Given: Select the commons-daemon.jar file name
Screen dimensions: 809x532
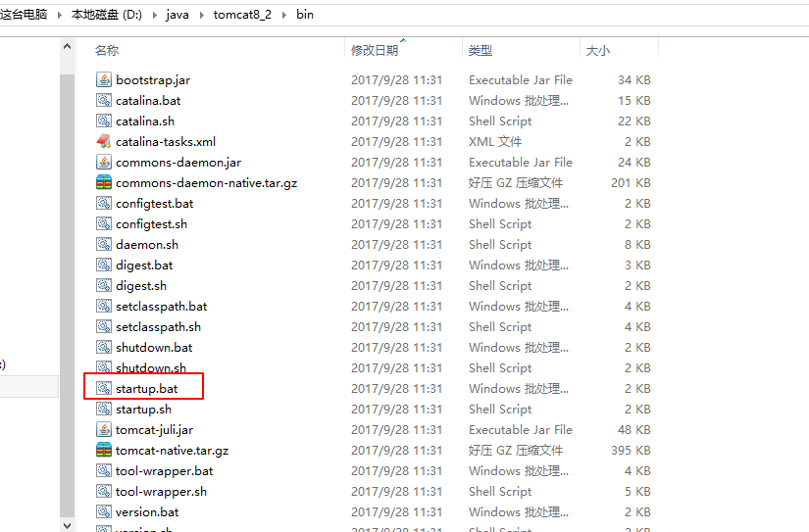Looking at the screenshot, I should (x=178, y=163).
